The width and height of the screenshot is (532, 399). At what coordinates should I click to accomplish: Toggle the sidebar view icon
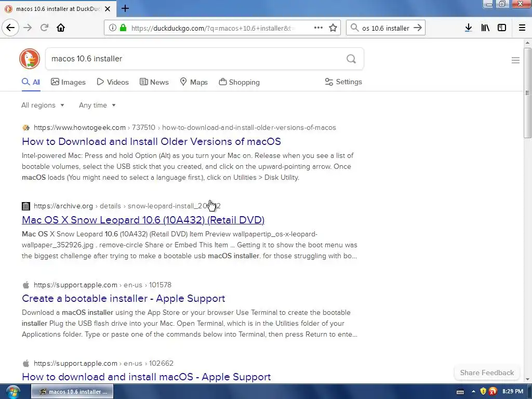502,28
